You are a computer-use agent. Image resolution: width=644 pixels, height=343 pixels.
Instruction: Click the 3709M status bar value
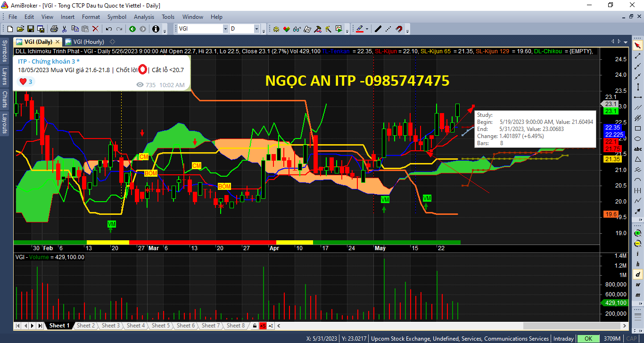tap(612, 339)
